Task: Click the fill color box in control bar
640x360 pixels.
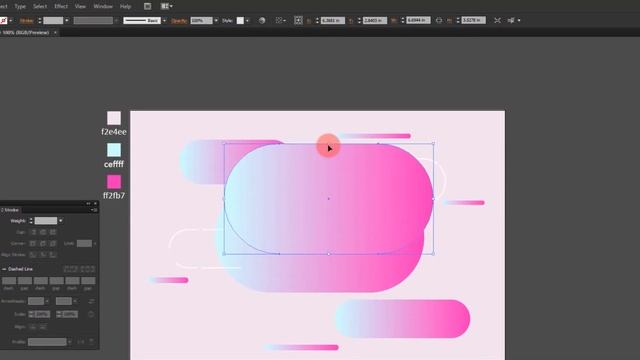Action: point(4,20)
